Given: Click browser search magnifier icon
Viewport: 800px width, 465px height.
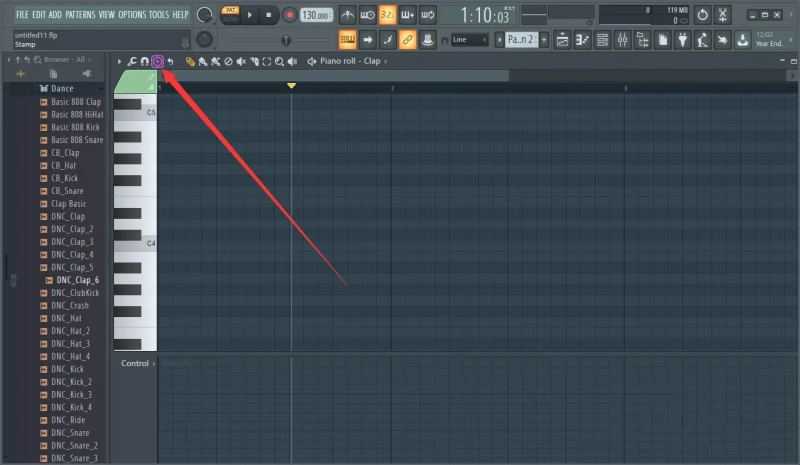Looking at the screenshot, I should click(x=37, y=60).
